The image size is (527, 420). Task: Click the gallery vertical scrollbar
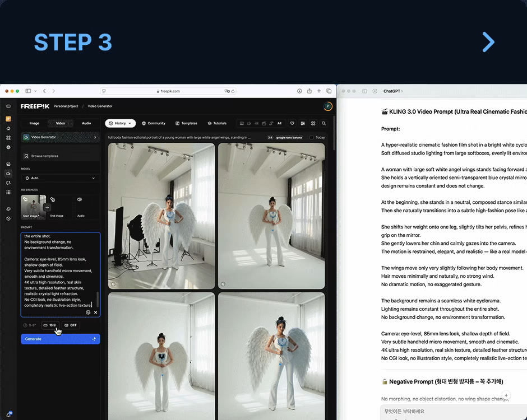point(334,133)
